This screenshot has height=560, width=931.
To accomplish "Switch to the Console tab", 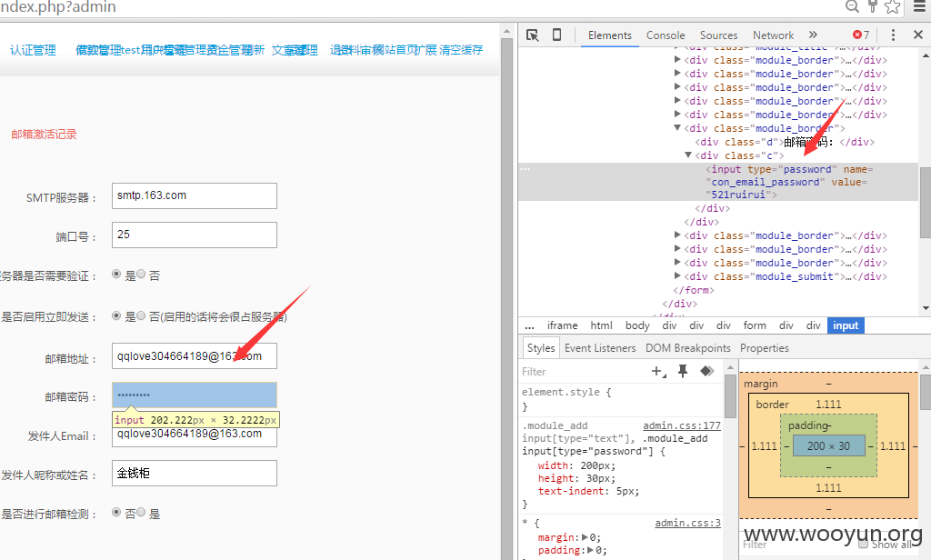I will (x=666, y=35).
